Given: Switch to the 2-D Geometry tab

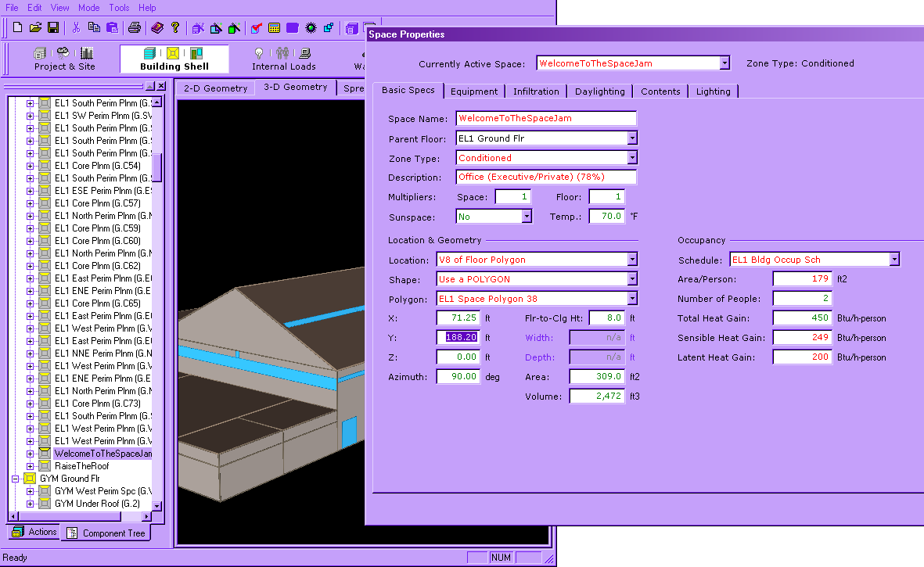Looking at the screenshot, I should click(x=215, y=88).
